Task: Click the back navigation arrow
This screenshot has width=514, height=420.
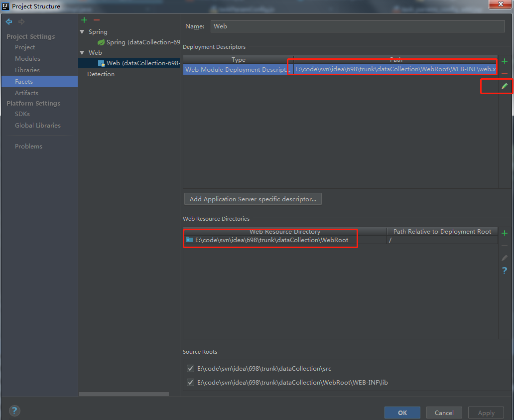Action: (x=9, y=21)
